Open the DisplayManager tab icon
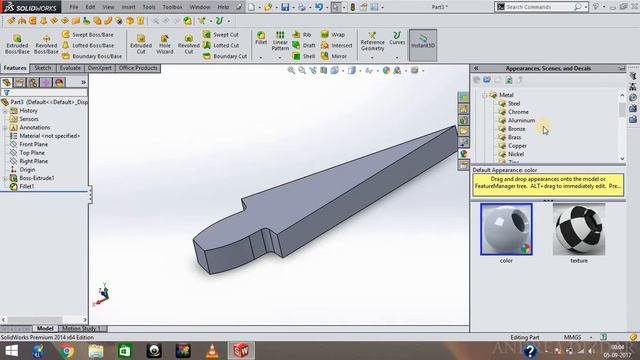Viewport: 640px width, 360px height. pos(59,83)
